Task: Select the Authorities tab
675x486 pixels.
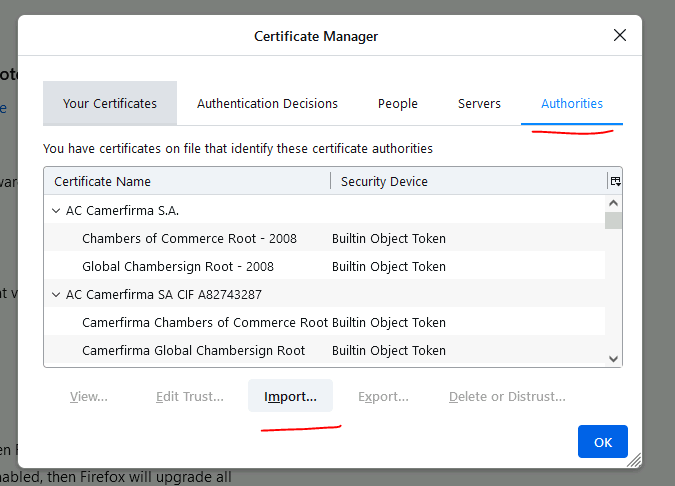Action: pyautogui.click(x=572, y=104)
